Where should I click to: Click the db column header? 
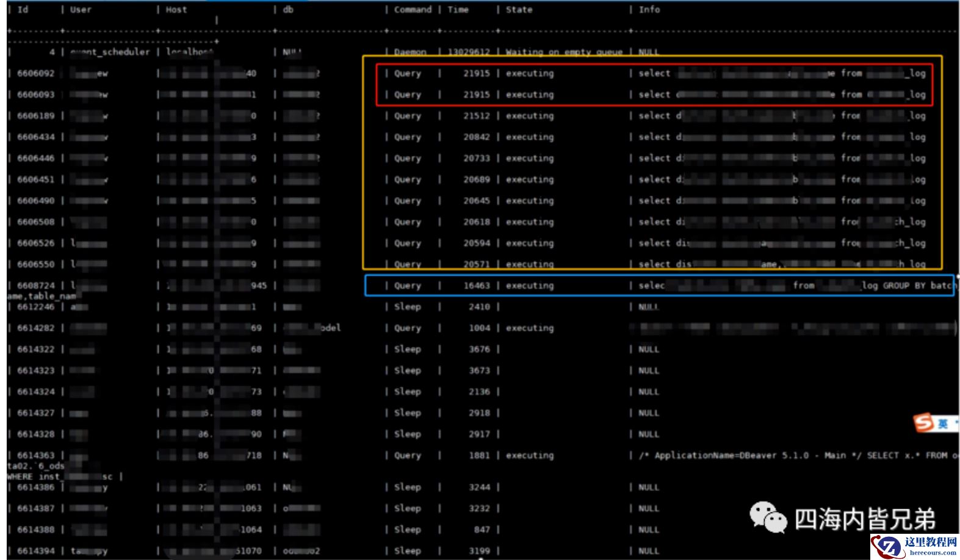(x=288, y=10)
